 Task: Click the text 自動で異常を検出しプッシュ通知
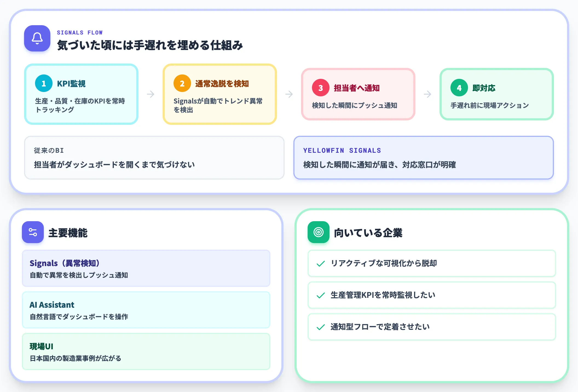tap(79, 275)
